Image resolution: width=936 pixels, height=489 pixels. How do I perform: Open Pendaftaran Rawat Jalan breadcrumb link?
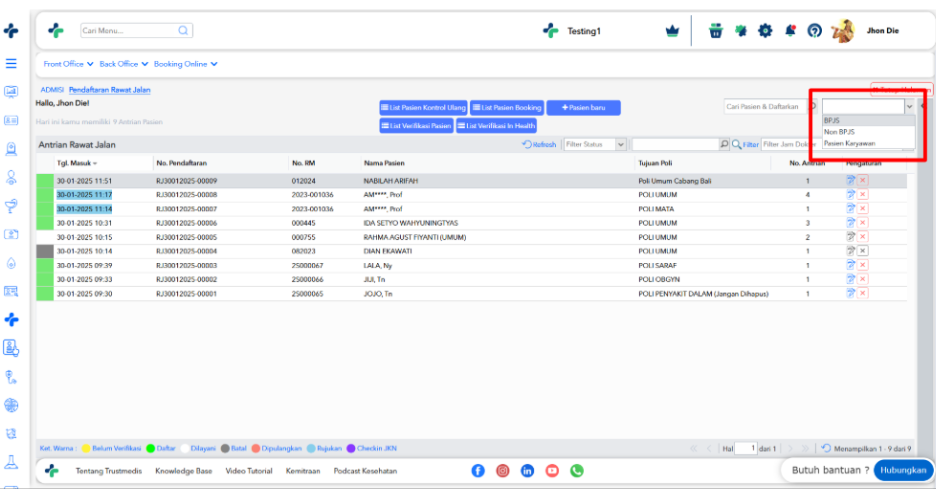pyautogui.click(x=109, y=90)
